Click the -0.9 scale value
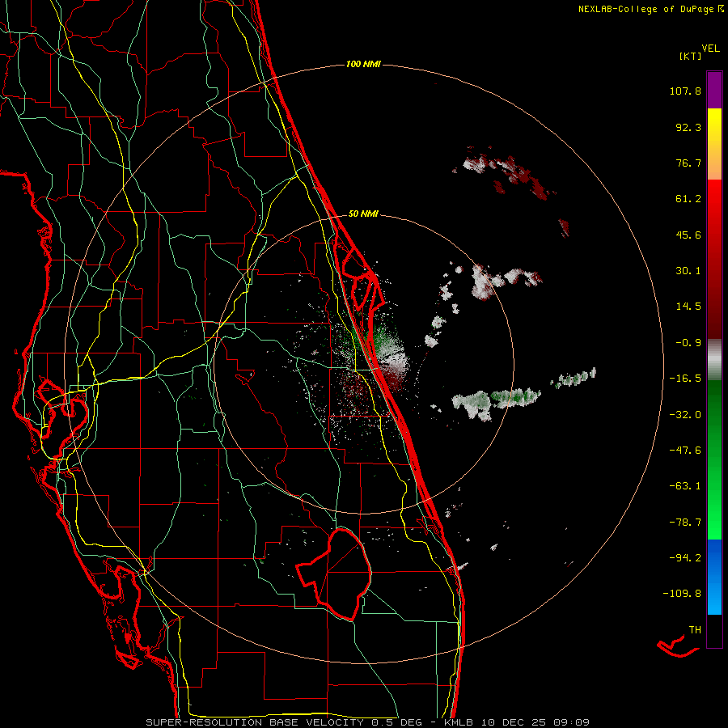 (688, 343)
